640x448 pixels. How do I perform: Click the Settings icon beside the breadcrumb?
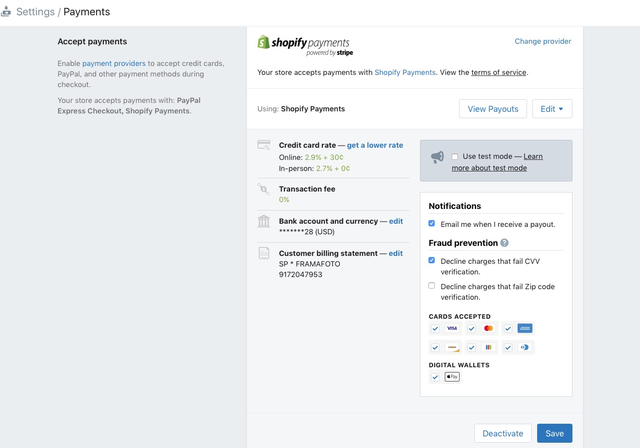[6, 11]
